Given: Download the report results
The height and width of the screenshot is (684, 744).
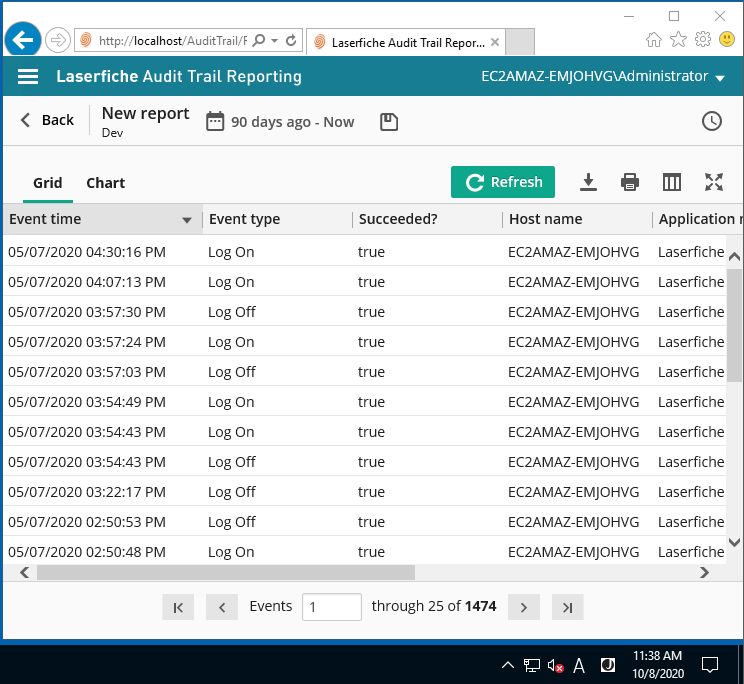Looking at the screenshot, I should [588, 182].
